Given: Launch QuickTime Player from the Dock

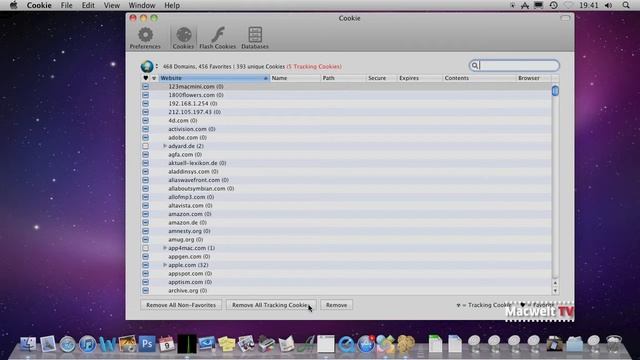Looking at the screenshot, I should pos(347,344).
